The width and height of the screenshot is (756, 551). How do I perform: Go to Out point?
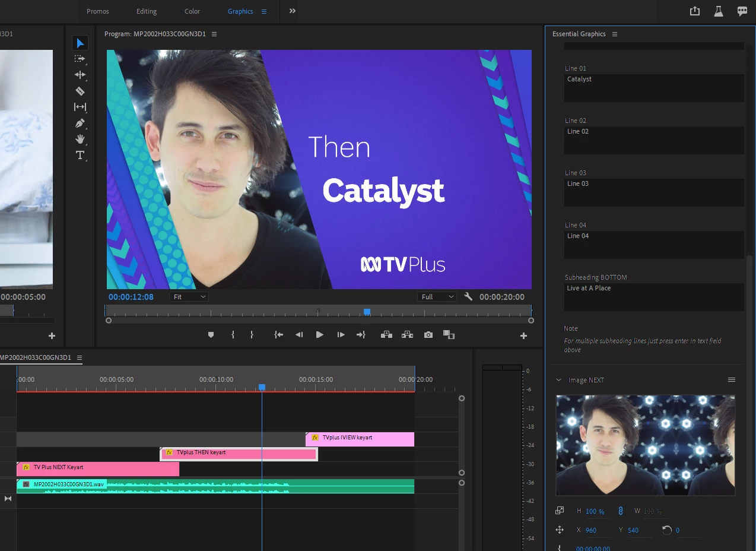point(361,335)
